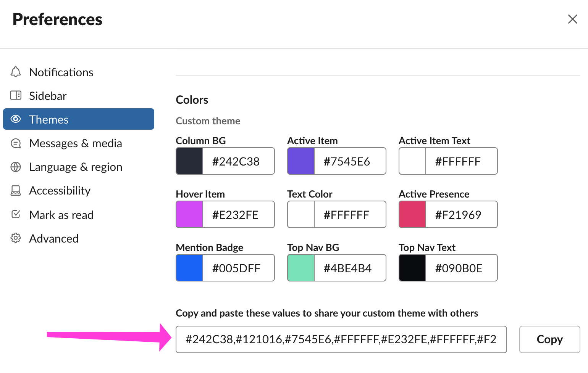Open the Column BG color swatch

click(x=189, y=161)
